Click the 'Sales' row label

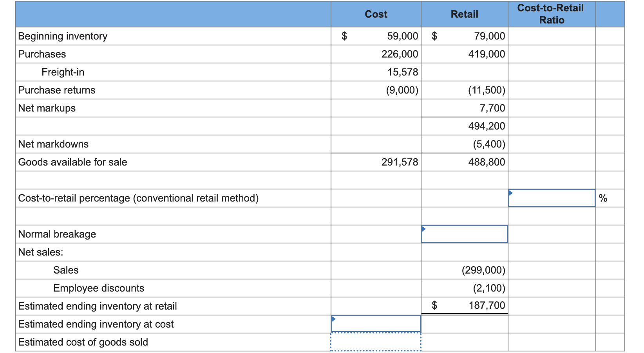(66, 270)
